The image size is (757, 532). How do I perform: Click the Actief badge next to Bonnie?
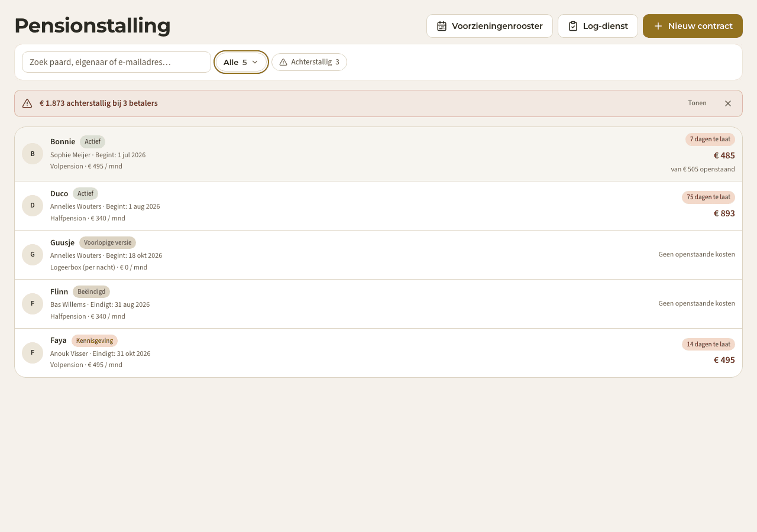point(92,142)
